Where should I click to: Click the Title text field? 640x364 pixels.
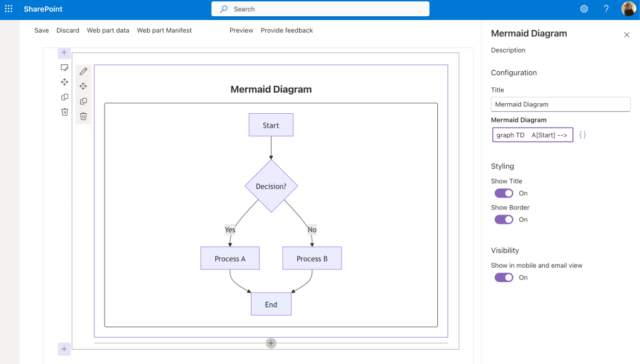[560, 104]
